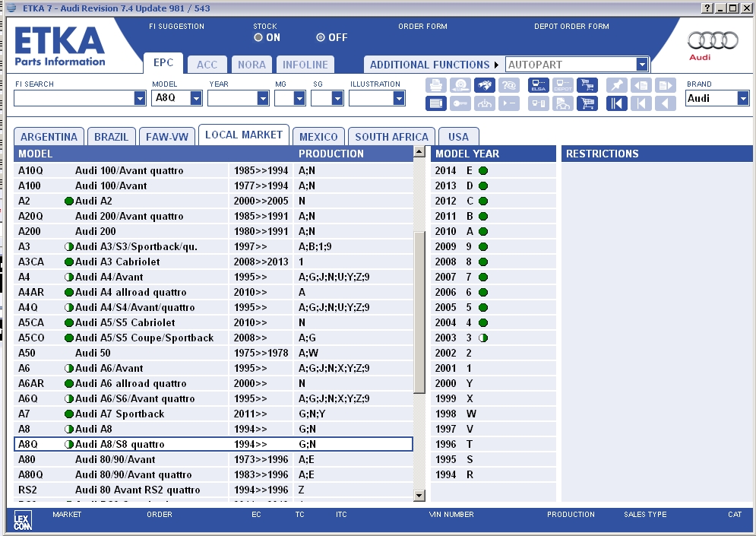This screenshot has width=756, height=536.
Task: Select the SOUTH AFRICA market tab
Action: point(391,137)
